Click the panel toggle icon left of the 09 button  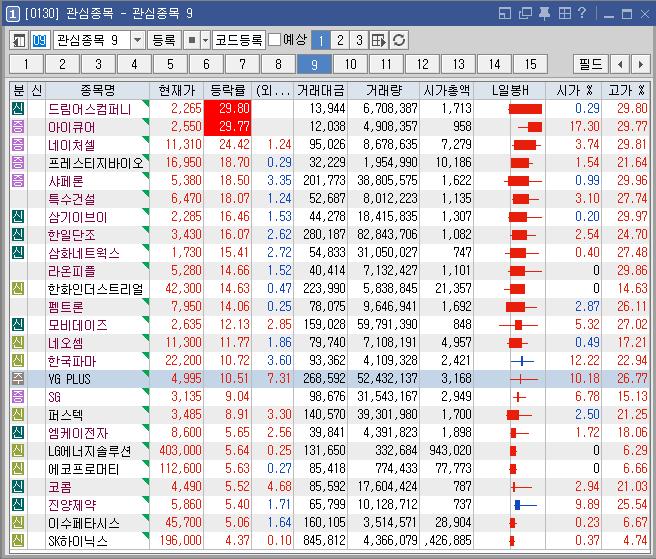19,41
